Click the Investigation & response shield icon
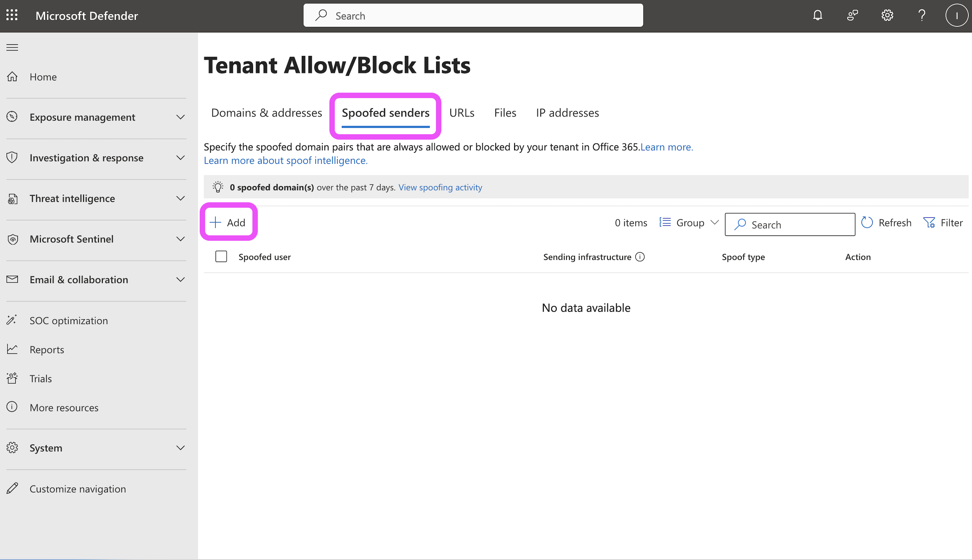The image size is (972, 560). (12, 158)
